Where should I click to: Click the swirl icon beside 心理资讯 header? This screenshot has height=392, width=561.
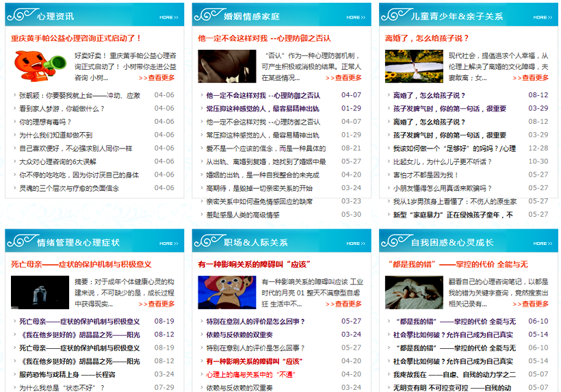pyautogui.click(x=21, y=15)
